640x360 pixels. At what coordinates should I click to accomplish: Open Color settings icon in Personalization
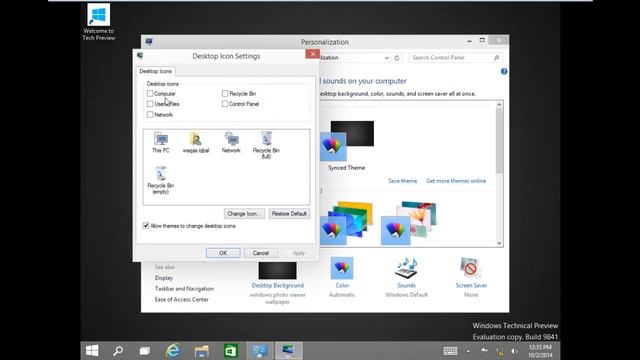coord(342,268)
